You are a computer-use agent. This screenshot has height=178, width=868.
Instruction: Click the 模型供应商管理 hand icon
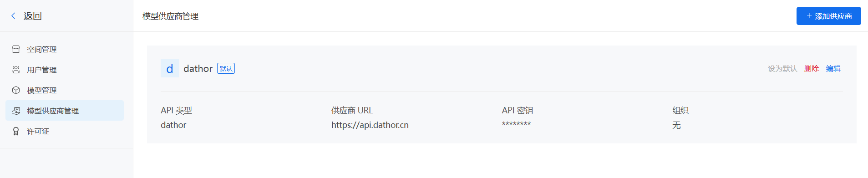pos(16,111)
